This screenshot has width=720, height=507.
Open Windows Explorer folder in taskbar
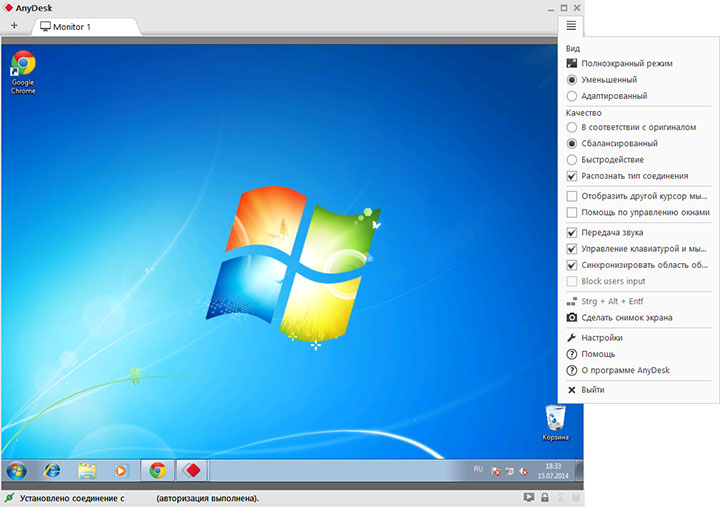(87, 470)
